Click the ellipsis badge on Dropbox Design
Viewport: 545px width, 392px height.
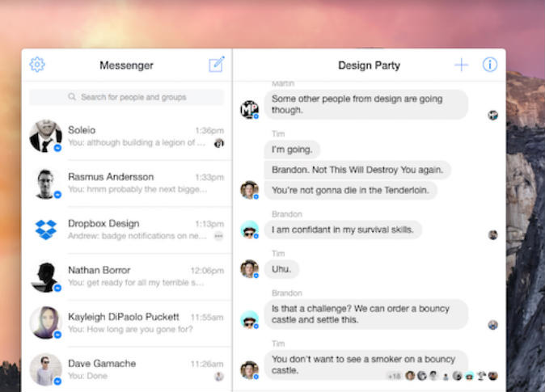coord(218,236)
